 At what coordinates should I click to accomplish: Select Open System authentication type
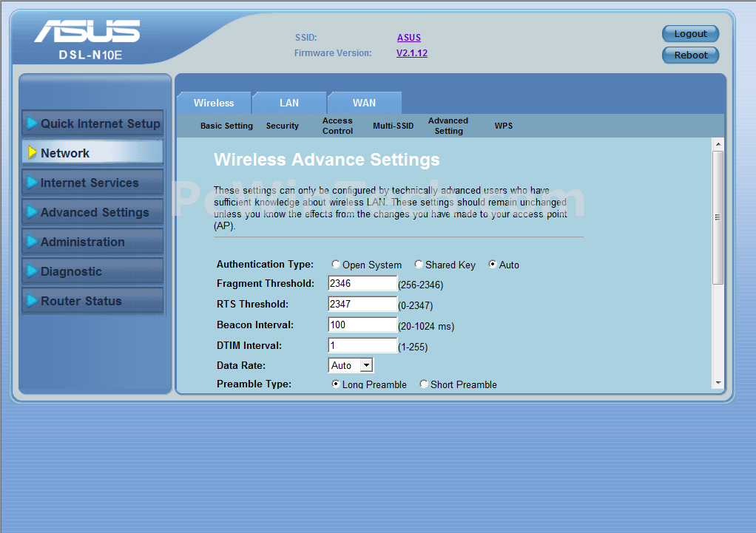tap(336, 264)
